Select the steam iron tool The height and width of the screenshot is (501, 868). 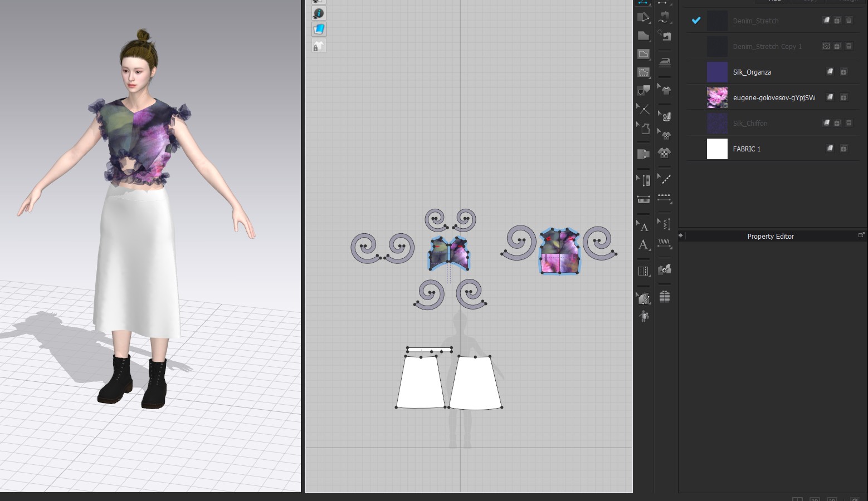[665, 61]
